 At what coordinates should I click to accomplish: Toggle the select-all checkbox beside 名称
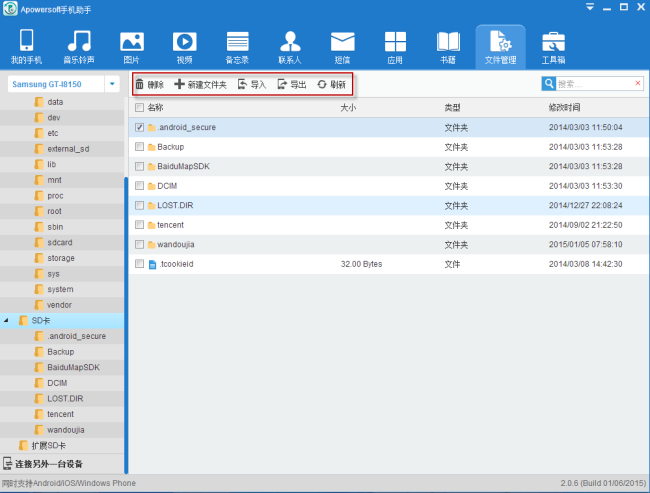click(x=139, y=108)
